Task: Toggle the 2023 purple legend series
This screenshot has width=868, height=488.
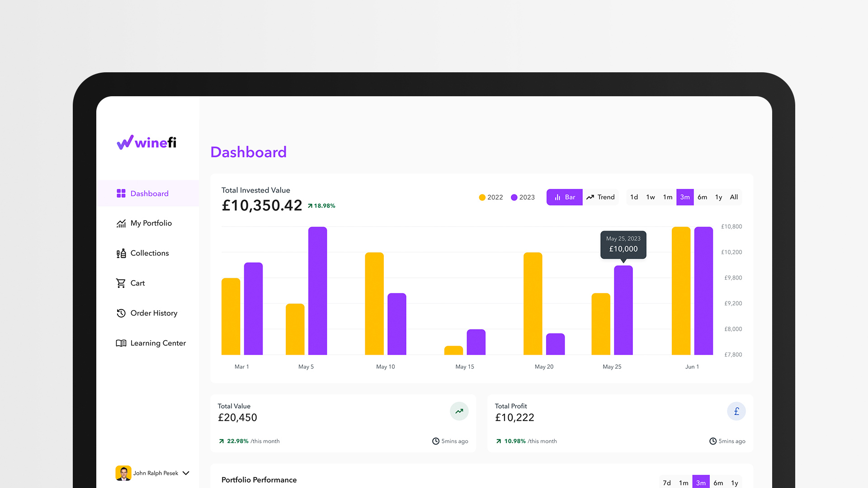Action: (523, 197)
